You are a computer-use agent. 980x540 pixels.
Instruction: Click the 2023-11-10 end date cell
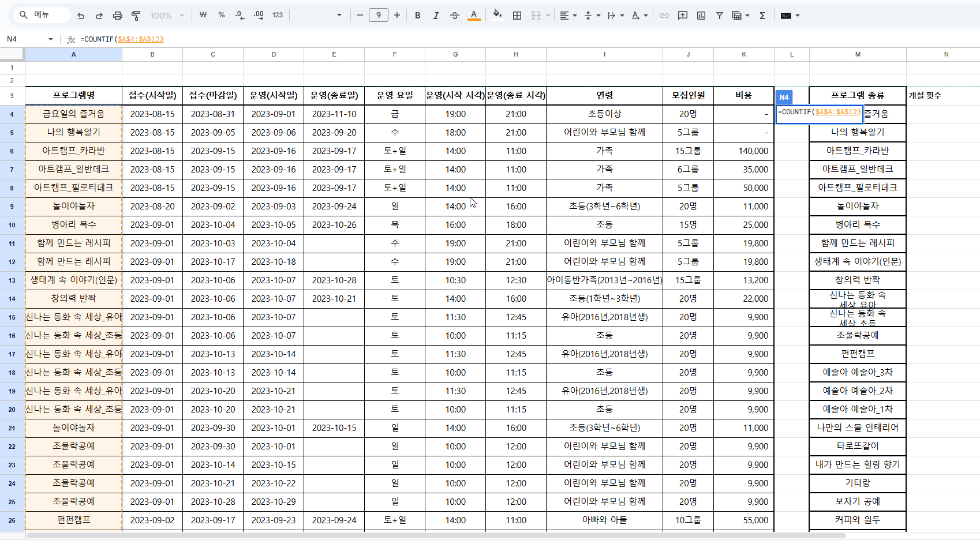pyautogui.click(x=334, y=114)
